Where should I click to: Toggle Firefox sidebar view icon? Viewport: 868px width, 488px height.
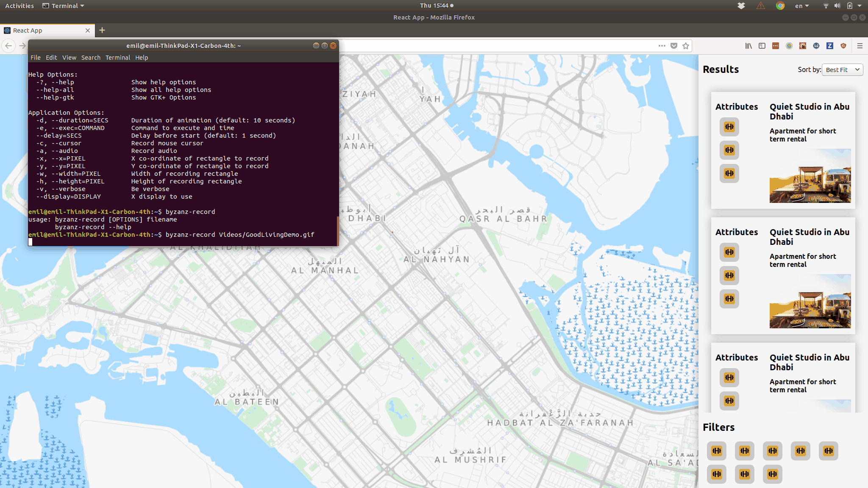point(762,46)
